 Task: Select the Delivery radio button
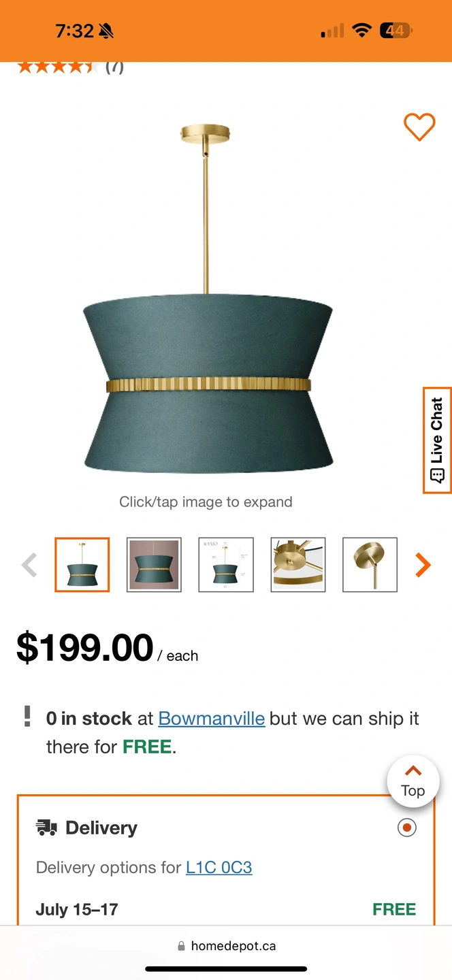[x=407, y=828]
